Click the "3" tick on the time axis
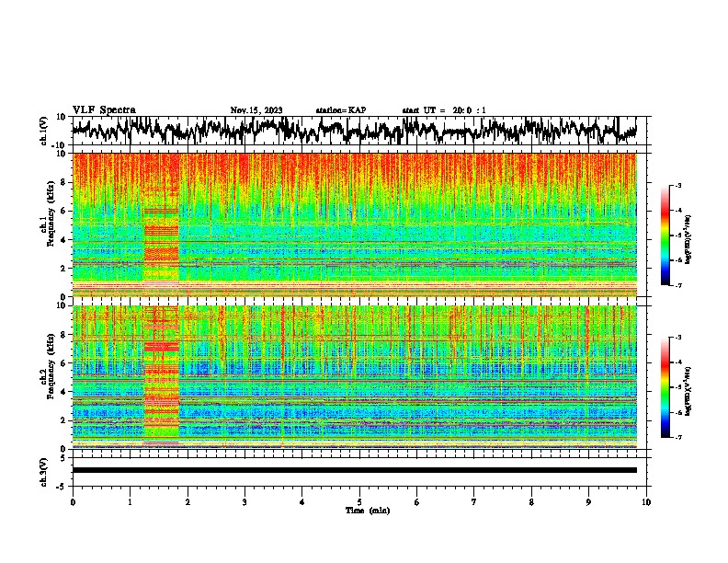Image resolution: width=728 pixels, height=563 pixels. coord(245,502)
